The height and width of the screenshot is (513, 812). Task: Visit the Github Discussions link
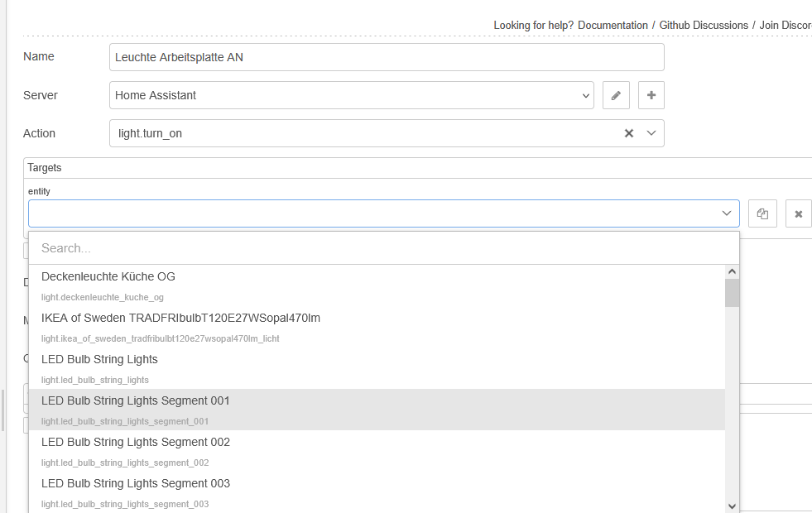704,26
